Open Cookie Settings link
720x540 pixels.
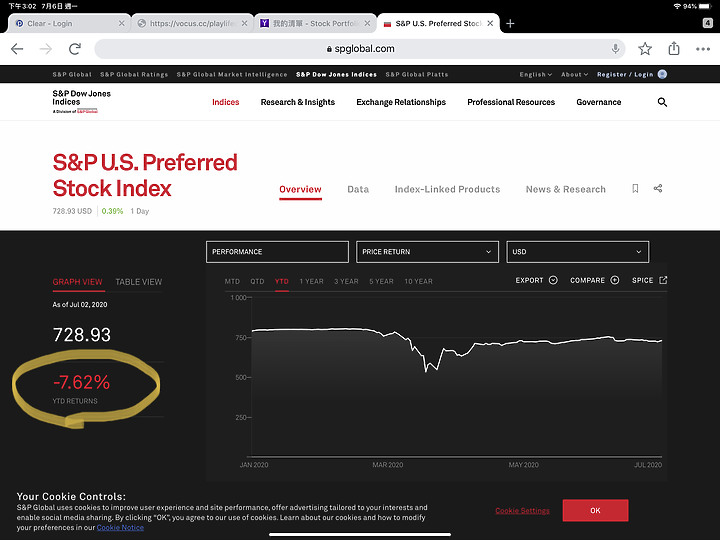[522, 511]
